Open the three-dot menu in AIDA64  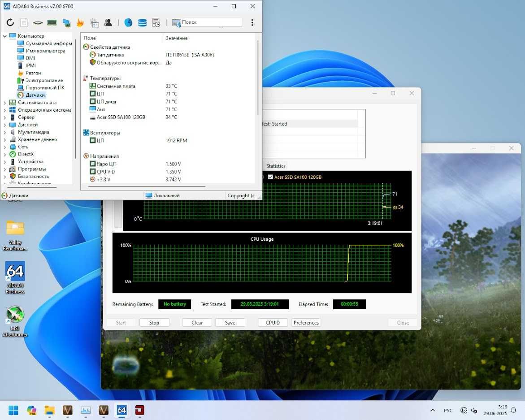252,22
